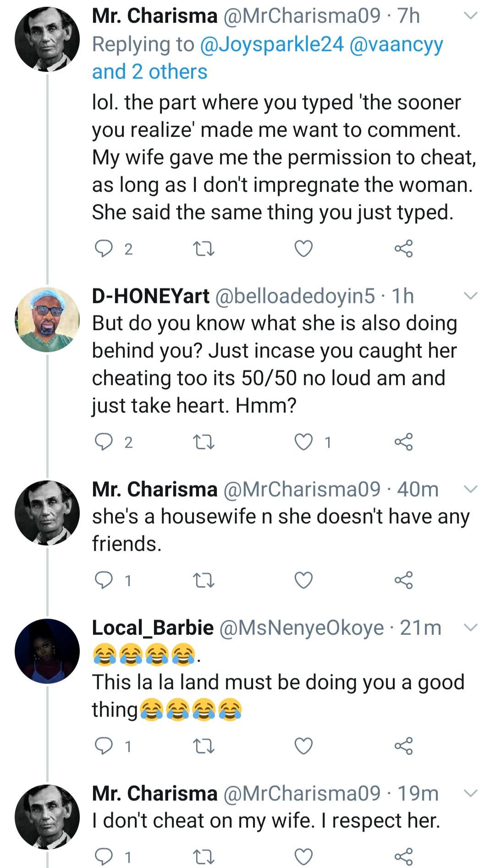The image size is (495, 868).
Task: Like Local_Barbie's la la land tweet
Action: tap(303, 746)
